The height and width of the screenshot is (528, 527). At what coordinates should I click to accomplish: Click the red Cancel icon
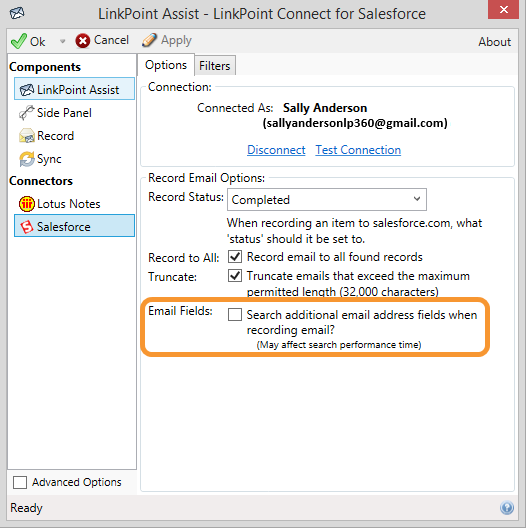(x=83, y=41)
